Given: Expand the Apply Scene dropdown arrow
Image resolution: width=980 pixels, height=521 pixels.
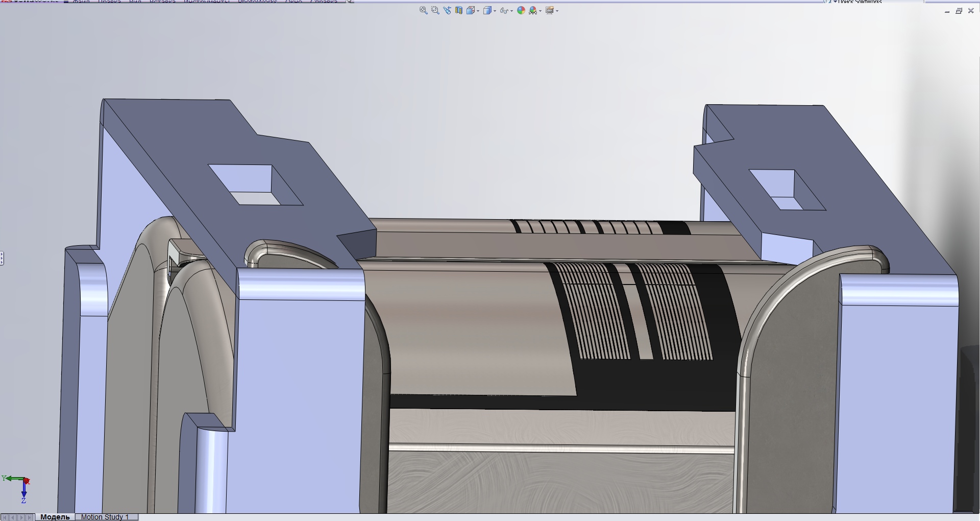Looking at the screenshot, I should (540, 11).
